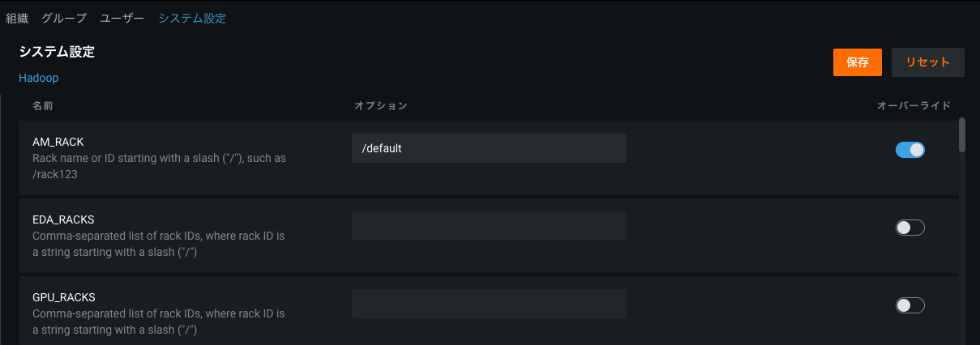Screen dimensions: 980x345
Task: Click the 名前 column header
Action: [x=43, y=105]
